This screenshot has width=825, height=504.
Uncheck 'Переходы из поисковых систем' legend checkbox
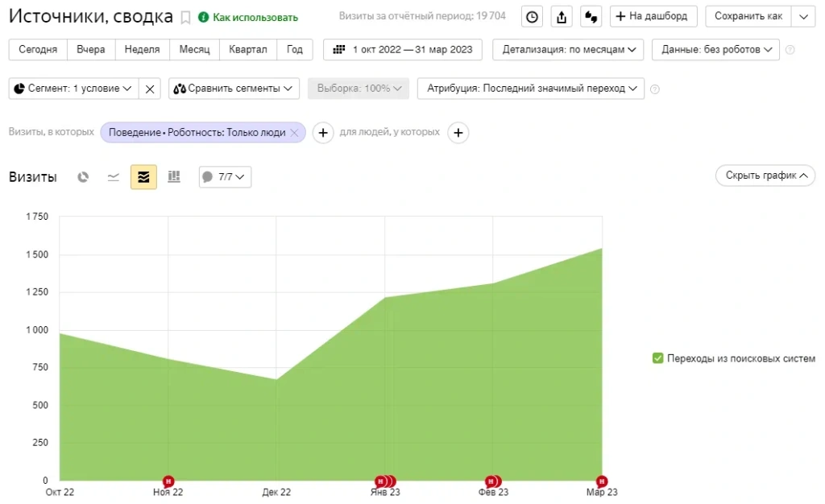pos(657,358)
